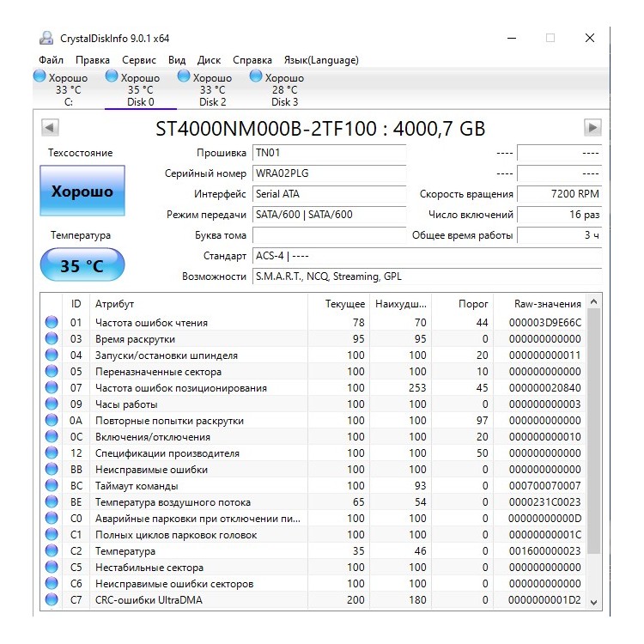Image resolution: width=644 pixels, height=644 pixels.
Task: Click status icon for C5 Нестабильные сектора
Action: click(x=52, y=568)
